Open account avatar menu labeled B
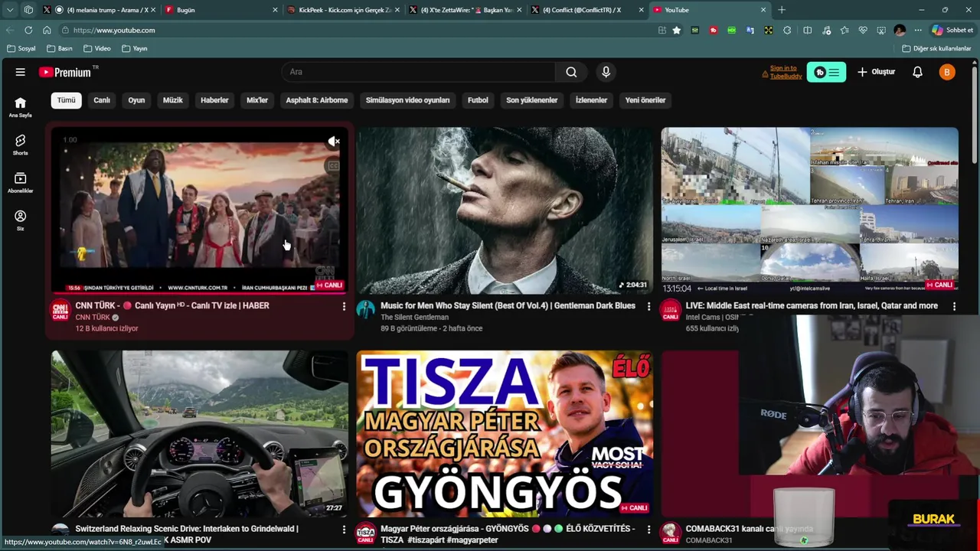Screen dimensions: 980x551 tap(947, 72)
